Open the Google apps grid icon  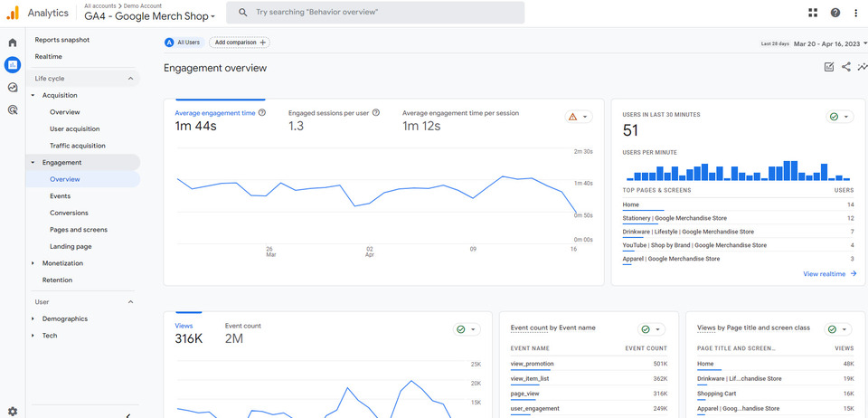click(813, 13)
